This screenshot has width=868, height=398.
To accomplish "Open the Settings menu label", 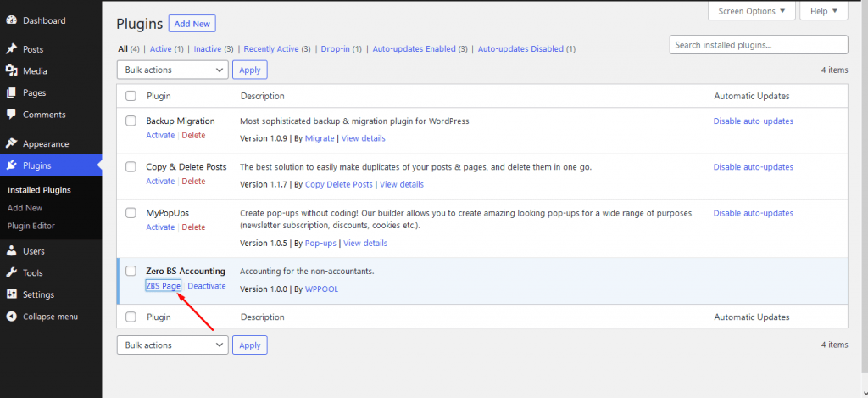I will [39, 294].
